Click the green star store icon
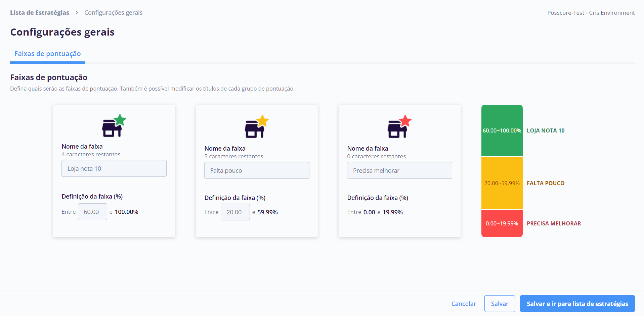 click(x=114, y=125)
